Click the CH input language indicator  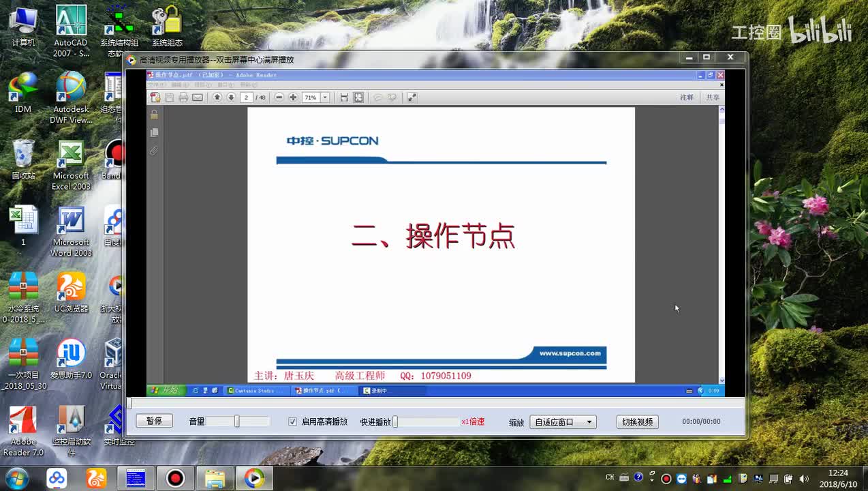[x=610, y=477]
